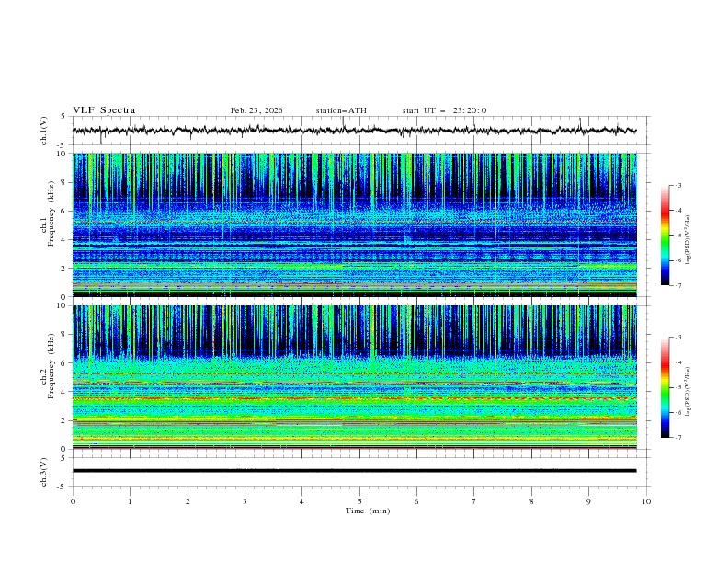The image size is (728, 563).
Task: Click the date text "Feb. 23, 2026"
Action: [256, 110]
